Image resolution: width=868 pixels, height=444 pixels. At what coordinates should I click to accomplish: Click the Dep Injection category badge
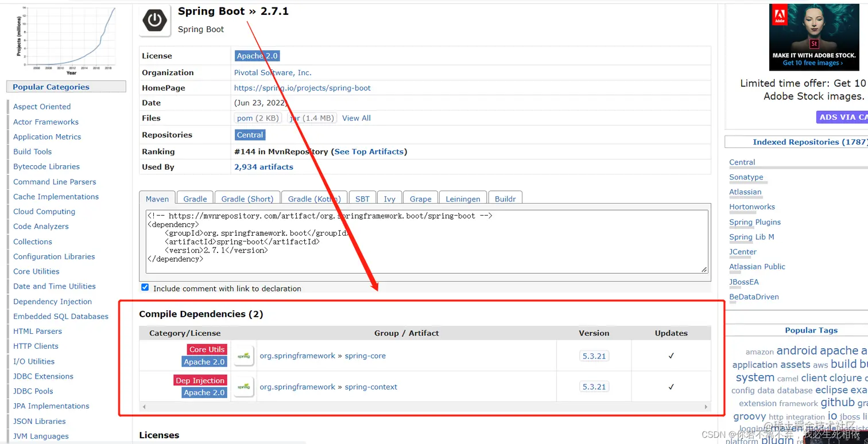tap(200, 380)
